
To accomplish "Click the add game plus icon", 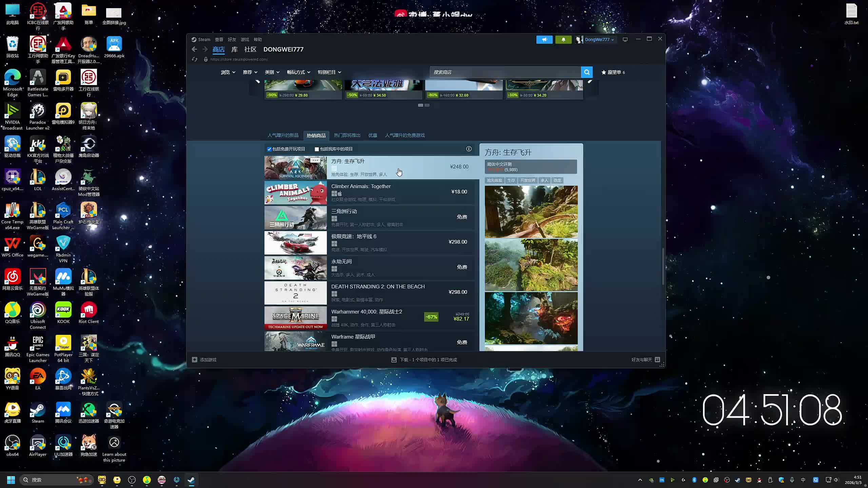I will tap(195, 360).
